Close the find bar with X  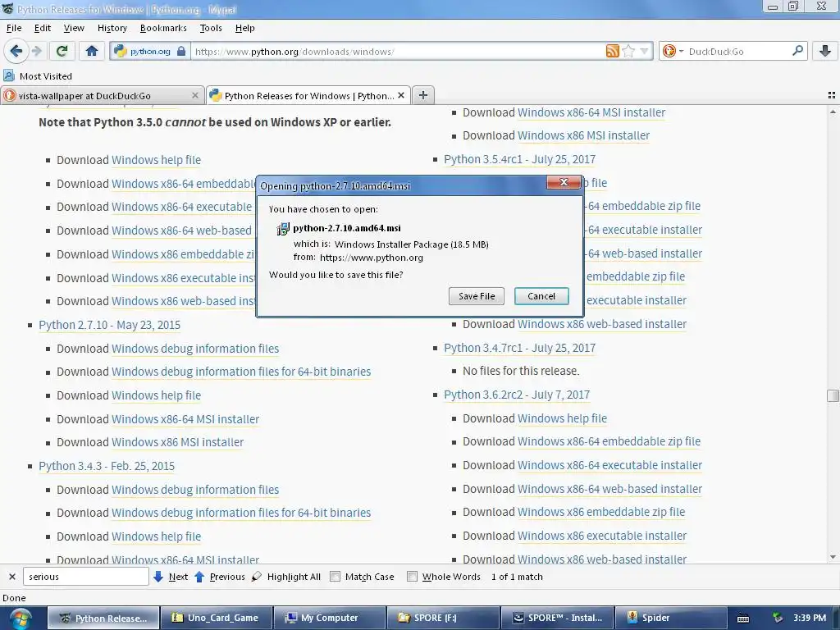(x=11, y=577)
